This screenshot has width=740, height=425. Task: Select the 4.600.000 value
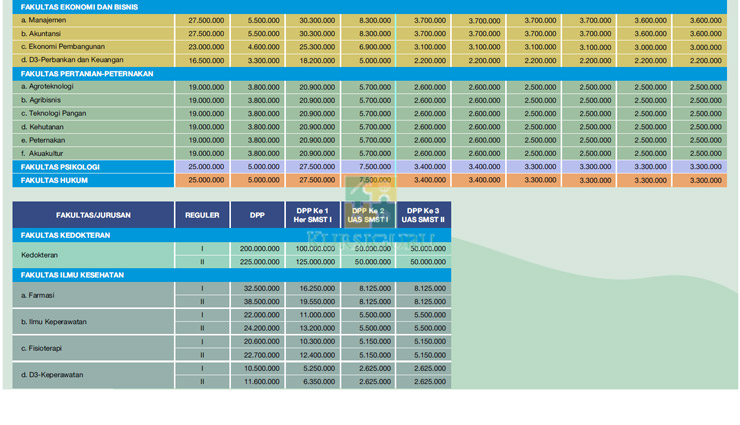pyautogui.click(x=263, y=47)
